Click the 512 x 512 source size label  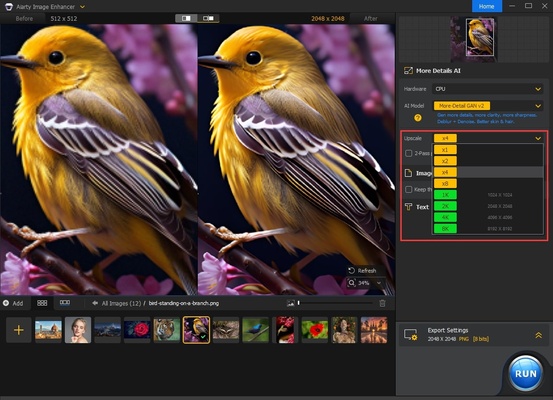[x=64, y=18]
